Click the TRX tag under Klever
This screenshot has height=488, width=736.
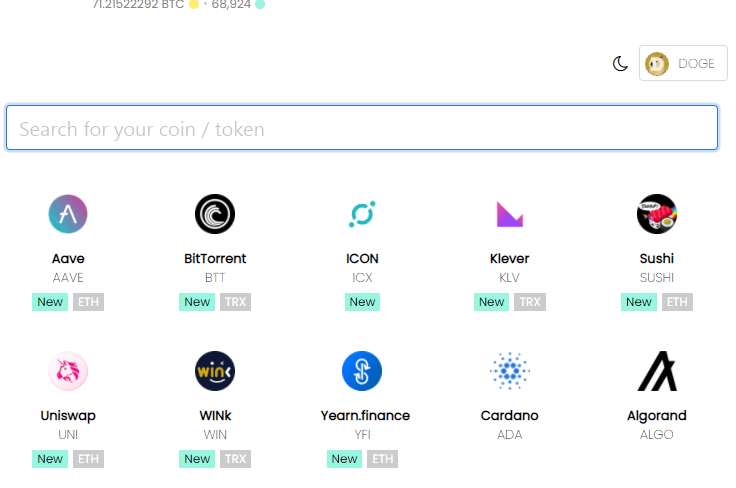tap(531, 302)
